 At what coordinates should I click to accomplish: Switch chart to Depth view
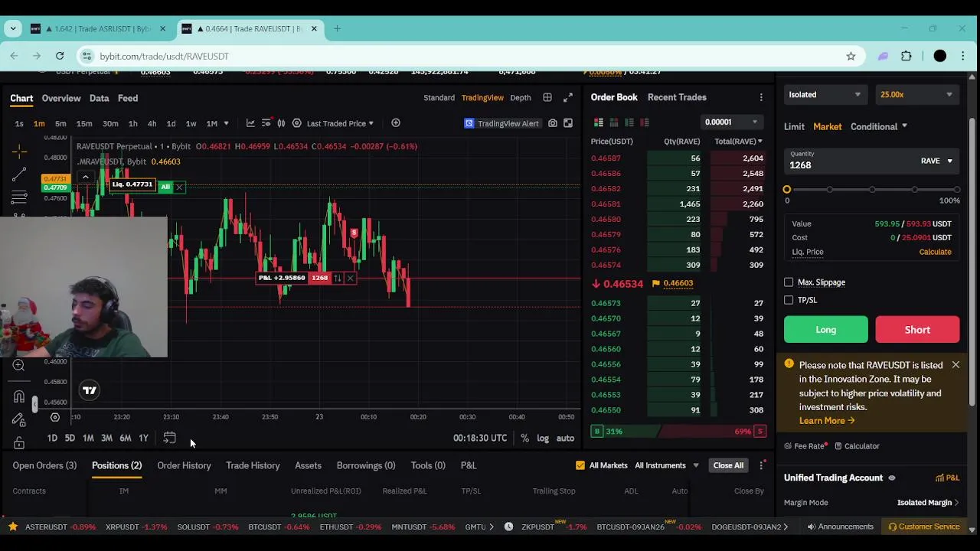521,98
